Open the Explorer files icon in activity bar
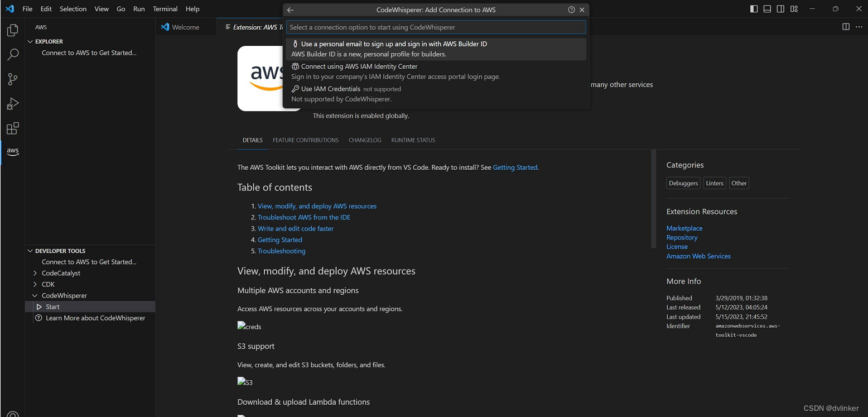 (12, 31)
